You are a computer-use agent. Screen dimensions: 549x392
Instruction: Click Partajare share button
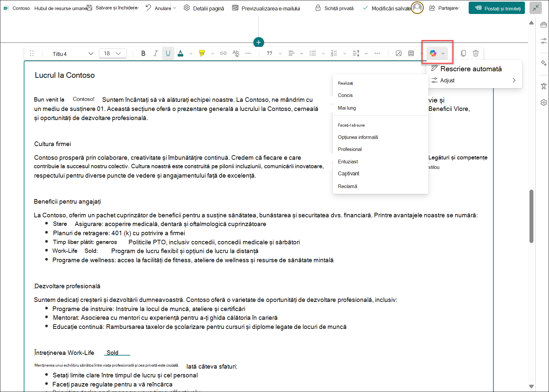tap(444, 8)
